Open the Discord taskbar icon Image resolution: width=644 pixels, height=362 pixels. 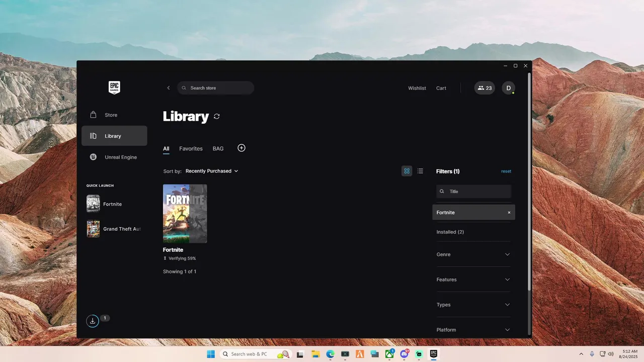[x=404, y=354]
